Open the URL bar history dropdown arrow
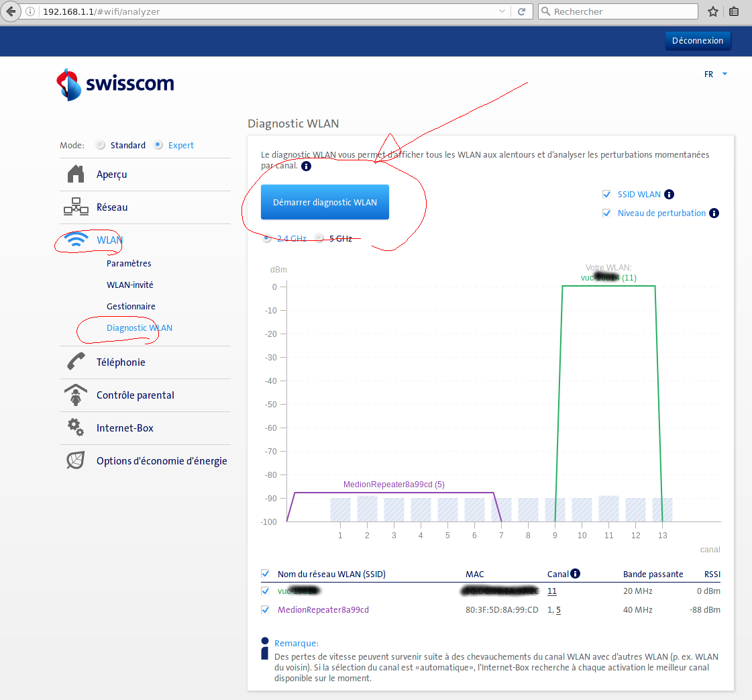 point(502,11)
